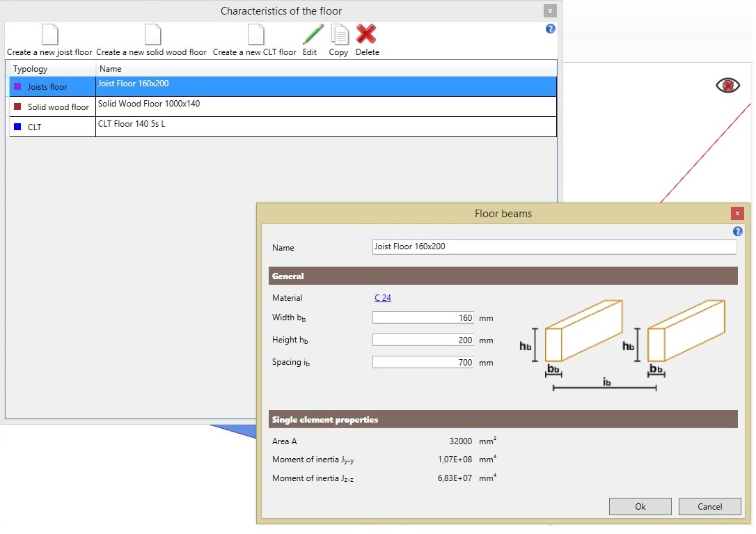Click the Jz-z value 6,83E+07
756x534 pixels.
point(455,478)
